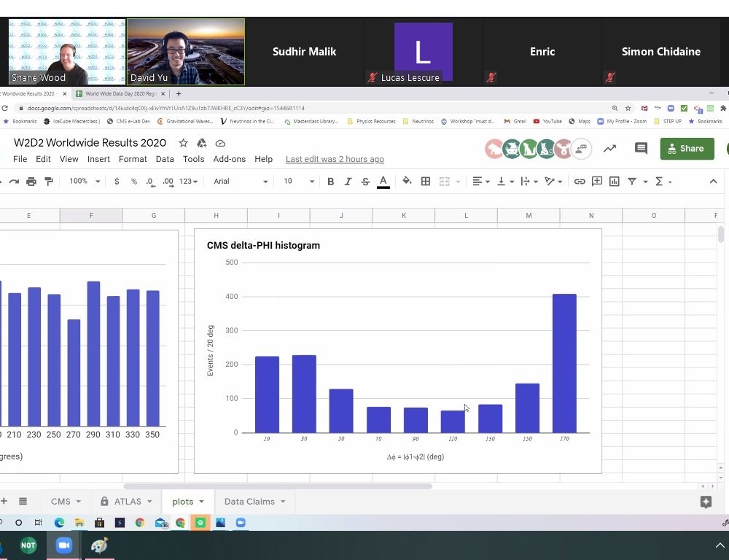Open the comment history icon
Viewport: 729px width, 560px height.
(x=641, y=148)
